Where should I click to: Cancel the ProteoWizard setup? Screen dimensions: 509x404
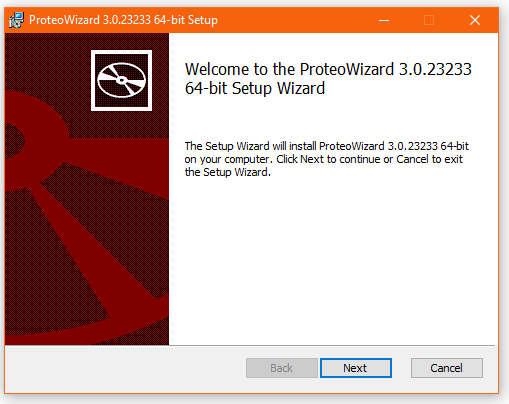coord(447,368)
